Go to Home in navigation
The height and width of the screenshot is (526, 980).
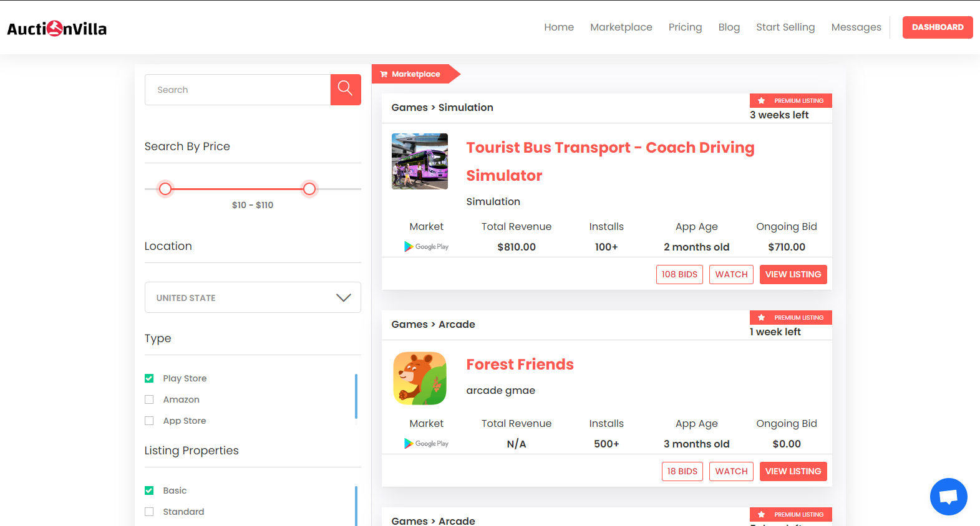[x=559, y=27]
